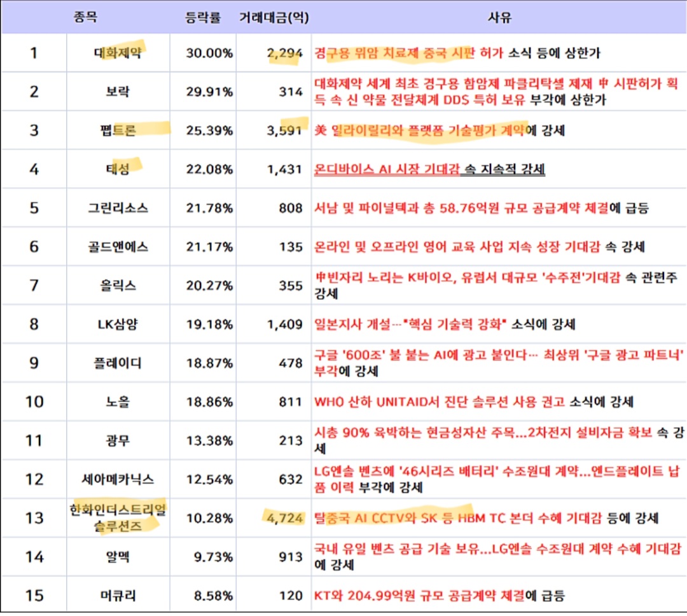Select stock name 올릭스
This screenshot has width=687, height=616.
[x=118, y=286]
